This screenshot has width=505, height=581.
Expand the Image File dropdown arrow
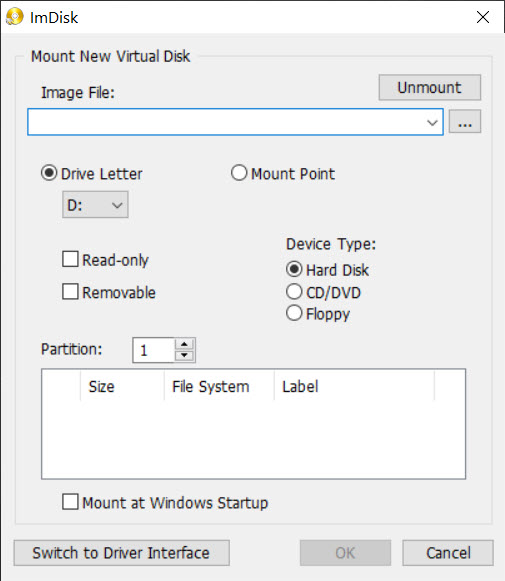coord(432,122)
